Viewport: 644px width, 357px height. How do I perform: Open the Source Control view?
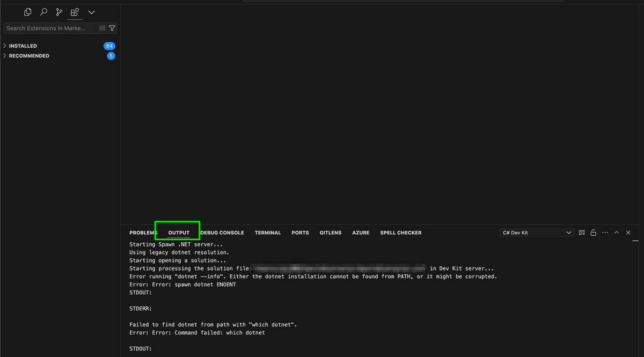point(59,12)
